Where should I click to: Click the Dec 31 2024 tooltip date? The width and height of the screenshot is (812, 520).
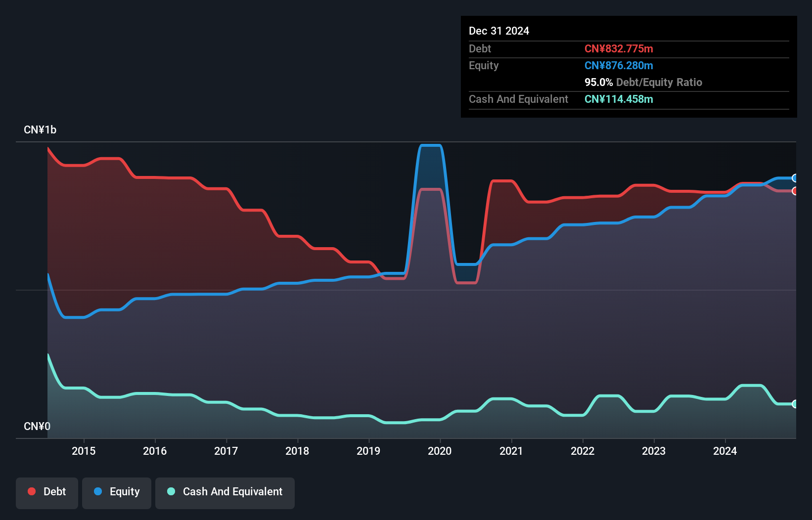pos(499,31)
